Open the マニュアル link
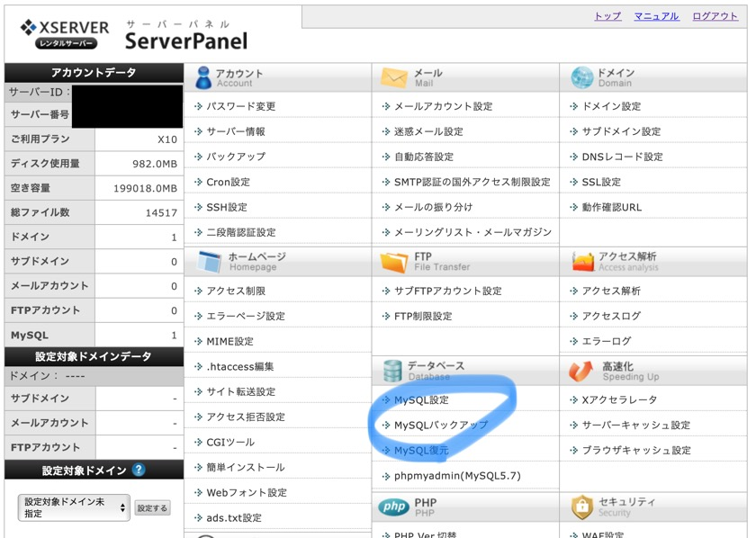The height and width of the screenshot is (538, 756). click(x=656, y=16)
